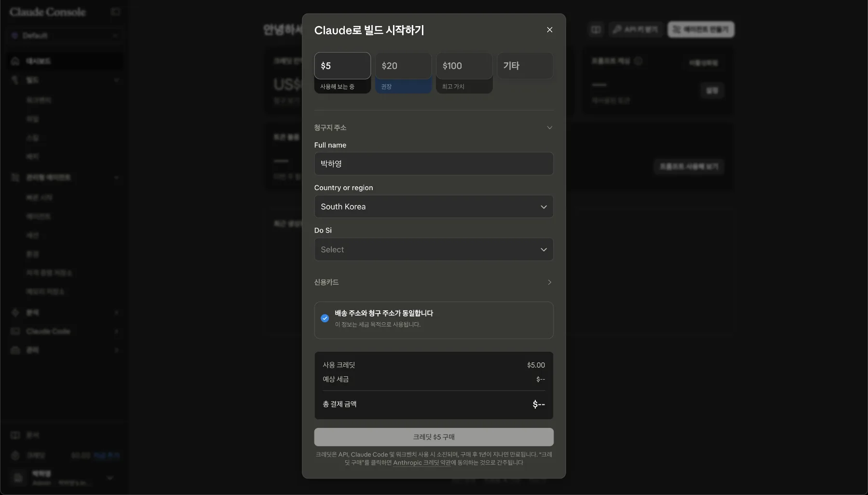This screenshot has height=495, width=868.
Task: Toggle the sidebar collapse icon beside Claude Console
Action: (x=115, y=12)
